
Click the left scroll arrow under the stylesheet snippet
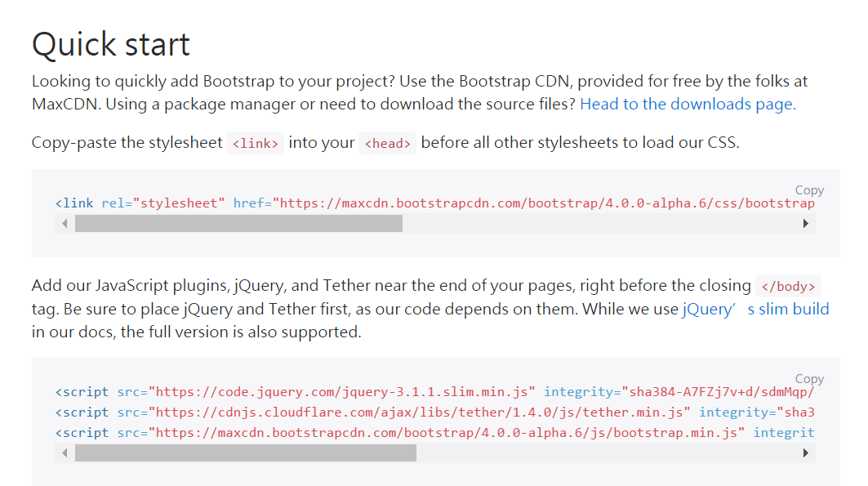(x=65, y=222)
